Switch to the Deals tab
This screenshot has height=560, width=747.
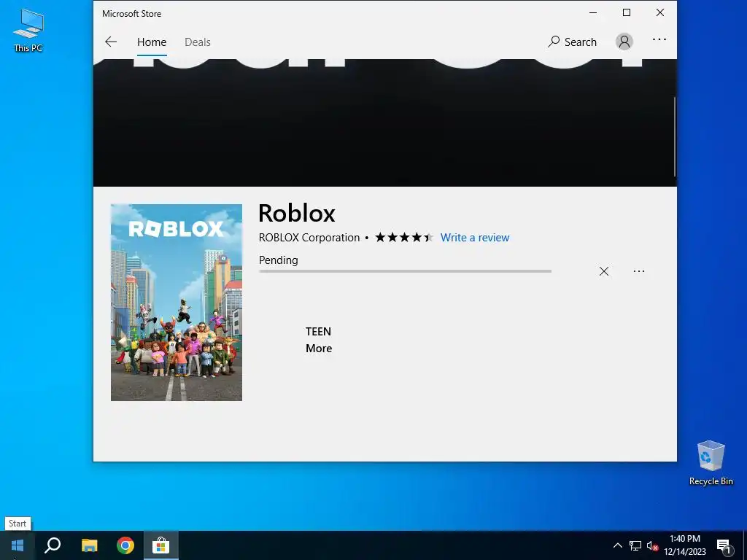197,42
